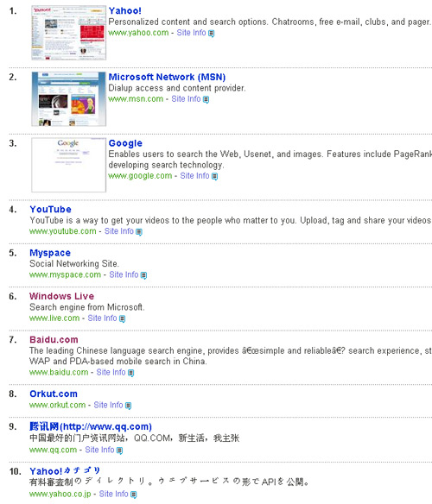Viewport: 432px width, 504px height.
Task: Open Site Info for www.qq.com
Action: point(99,450)
